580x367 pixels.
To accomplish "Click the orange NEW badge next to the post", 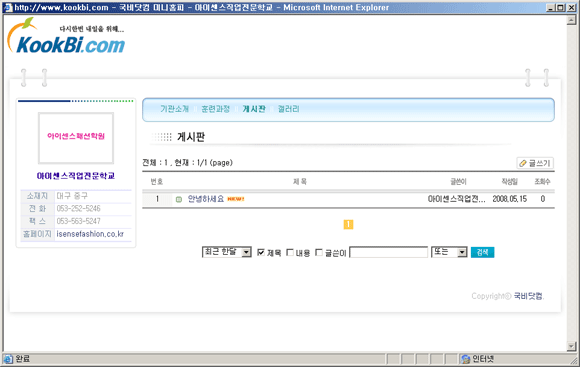I will click(236, 199).
